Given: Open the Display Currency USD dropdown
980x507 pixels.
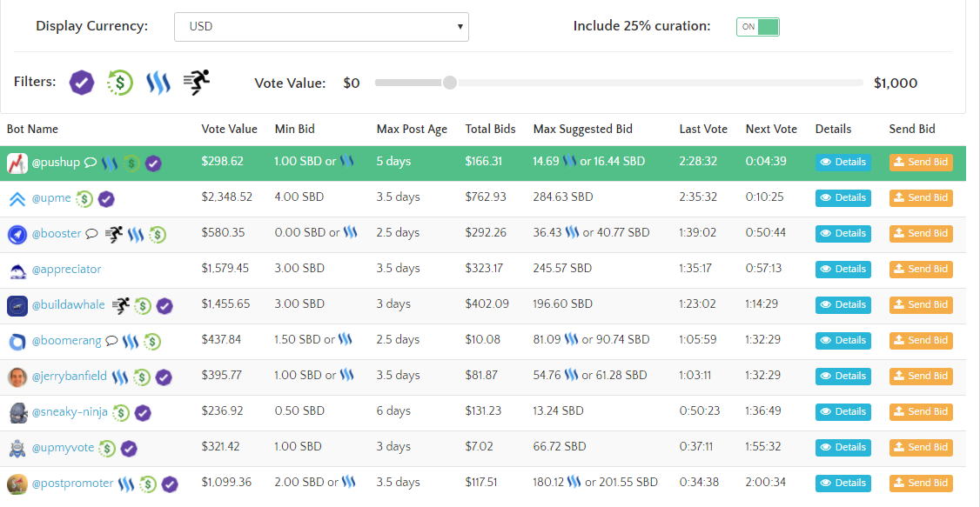Looking at the screenshot, I should (x=321, y=27).
